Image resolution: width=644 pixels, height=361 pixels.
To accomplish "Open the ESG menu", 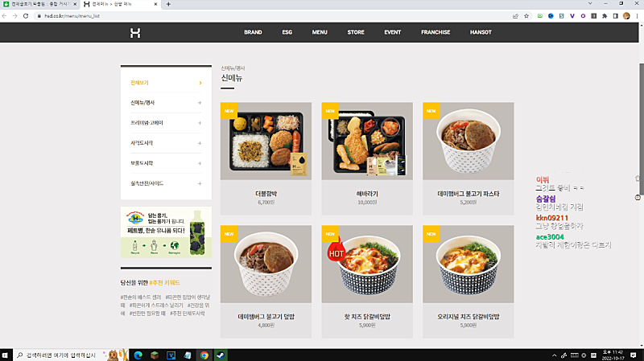I will (287, 32).
